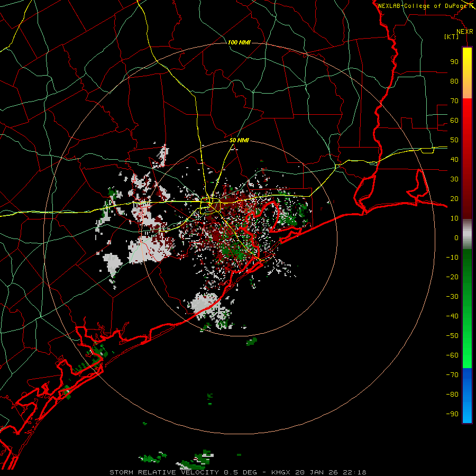The width and height of the screenshot is (476, 476).
Task: Click the "STORM RELATIVE VELOCITY" product title
Action: 164,472
